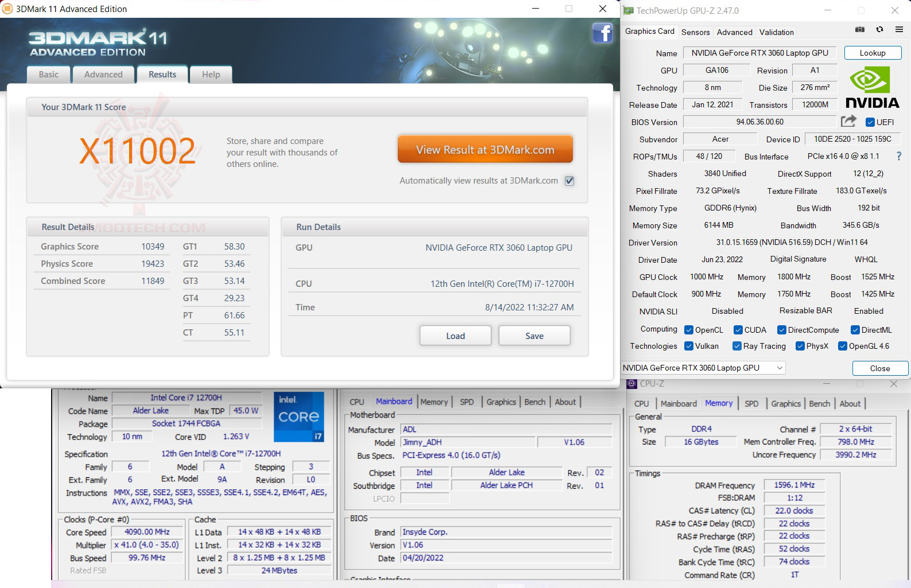
Task: Open the Sensors tab in GPU-Z
Action: click(696, 32)
